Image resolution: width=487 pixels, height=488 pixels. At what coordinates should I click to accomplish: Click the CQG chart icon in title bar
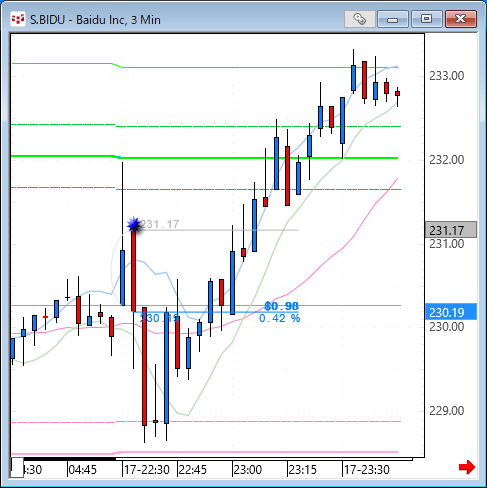tap(18, 19)
